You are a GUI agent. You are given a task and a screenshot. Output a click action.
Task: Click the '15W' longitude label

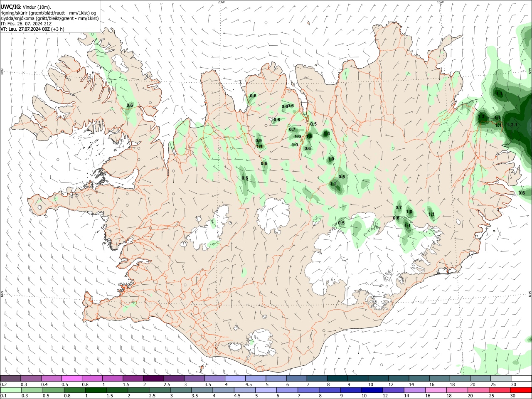coord(441,2)
